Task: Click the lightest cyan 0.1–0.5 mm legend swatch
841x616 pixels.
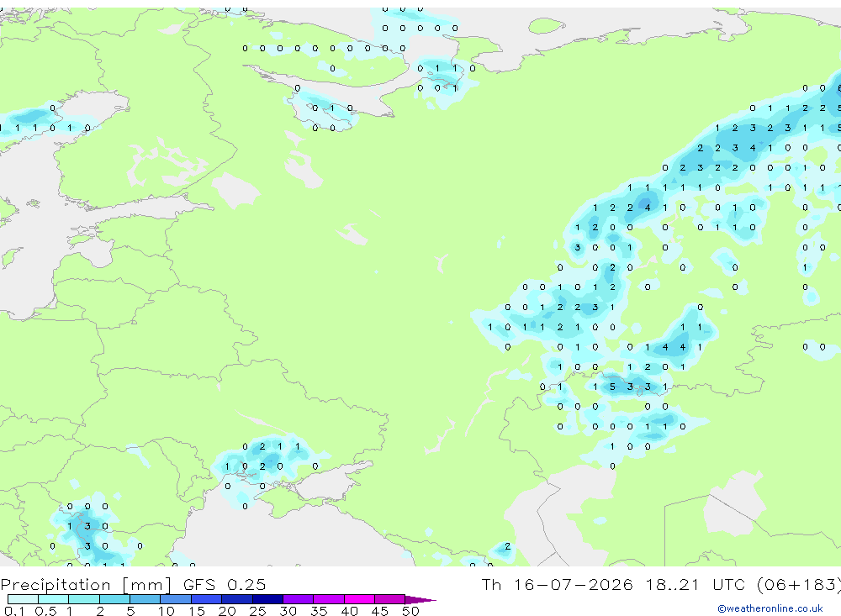Action: [23, 599]
